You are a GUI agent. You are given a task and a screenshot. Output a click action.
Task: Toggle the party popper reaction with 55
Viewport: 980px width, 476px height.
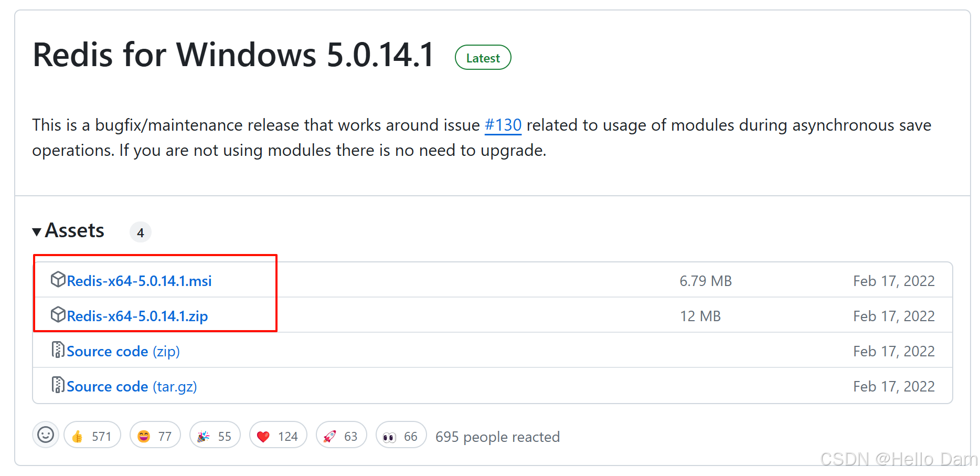click(215, 435)
